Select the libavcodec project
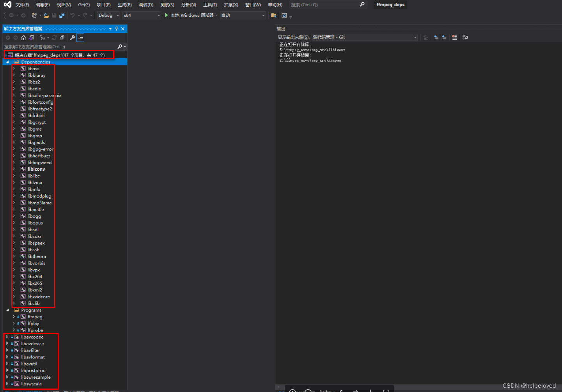Viewport: 562px width, 392px height. (33, 337)
